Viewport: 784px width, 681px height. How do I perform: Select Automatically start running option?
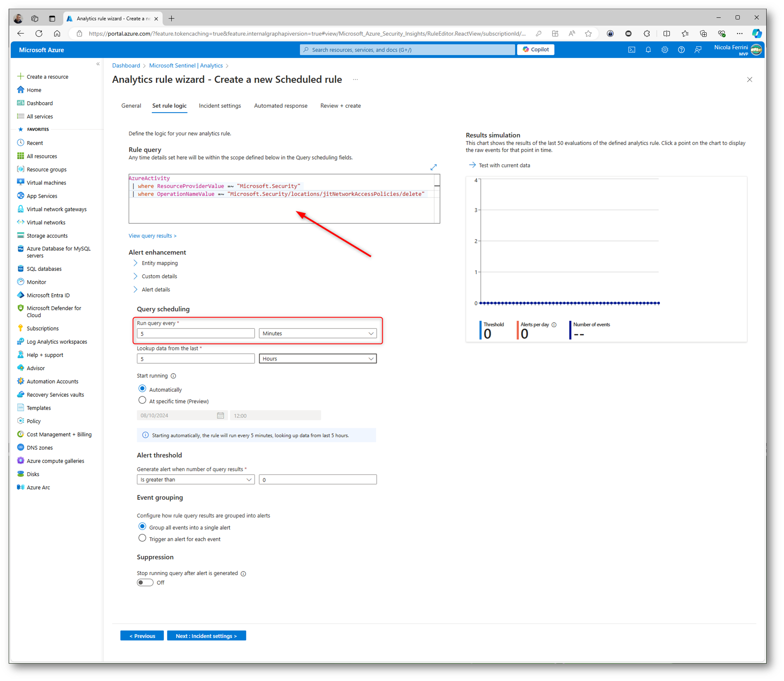tap(142, 389)
